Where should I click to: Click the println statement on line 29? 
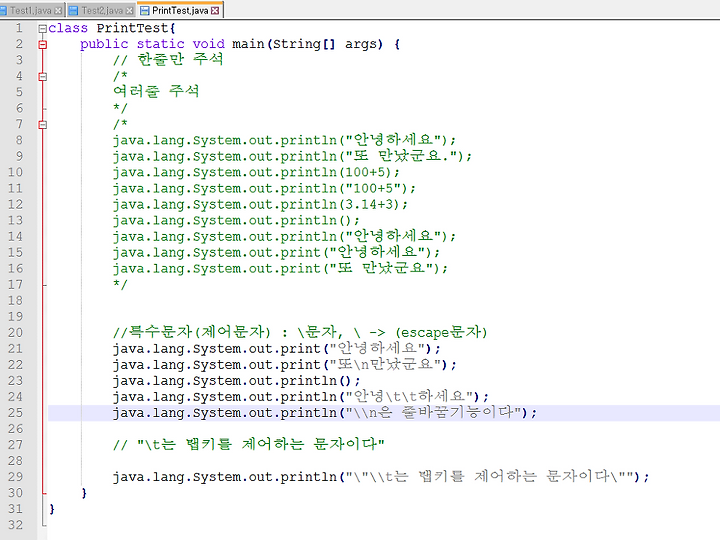click(x=381, y=477)
